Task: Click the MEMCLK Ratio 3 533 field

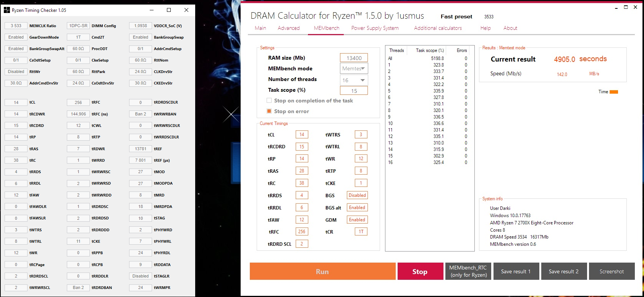Action: [x=16, y=26]
